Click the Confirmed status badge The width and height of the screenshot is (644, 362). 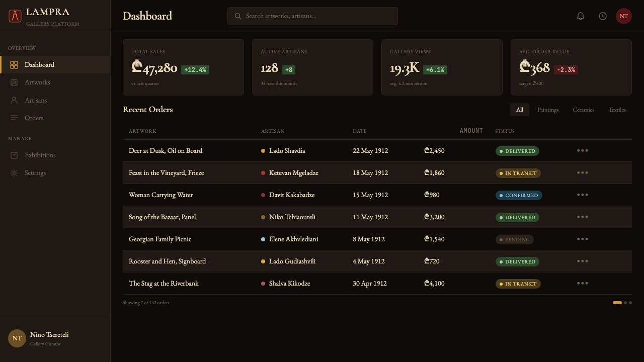[519, 195]
